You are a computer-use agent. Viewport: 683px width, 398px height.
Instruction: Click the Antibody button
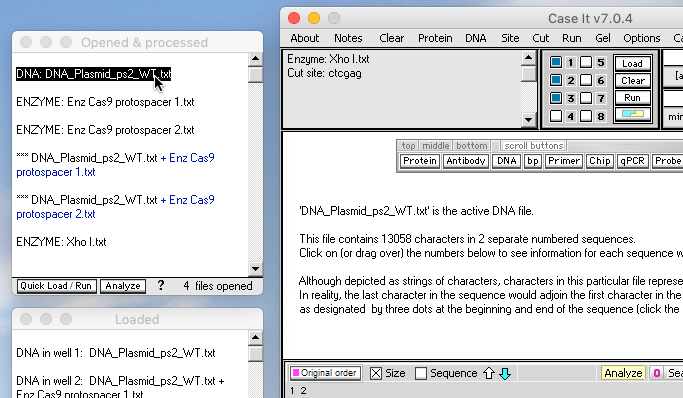tap(466, 161)
